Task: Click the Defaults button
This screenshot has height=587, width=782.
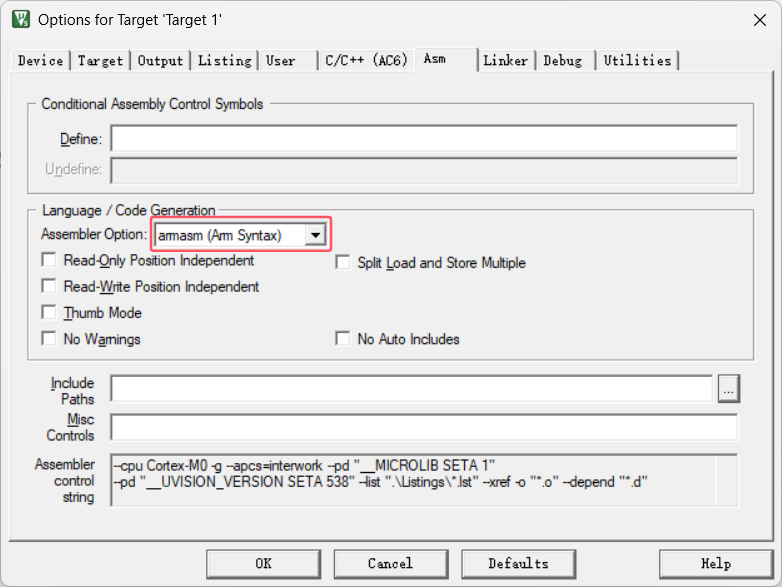Action: (x=518, y=563)
